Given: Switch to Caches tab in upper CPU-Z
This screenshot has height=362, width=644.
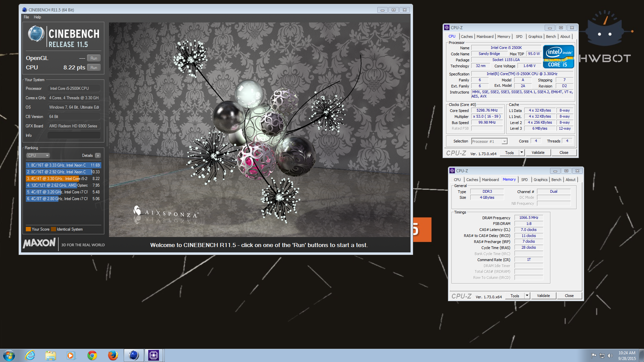Looking at the screenshot, I should [x=467, y=37].
